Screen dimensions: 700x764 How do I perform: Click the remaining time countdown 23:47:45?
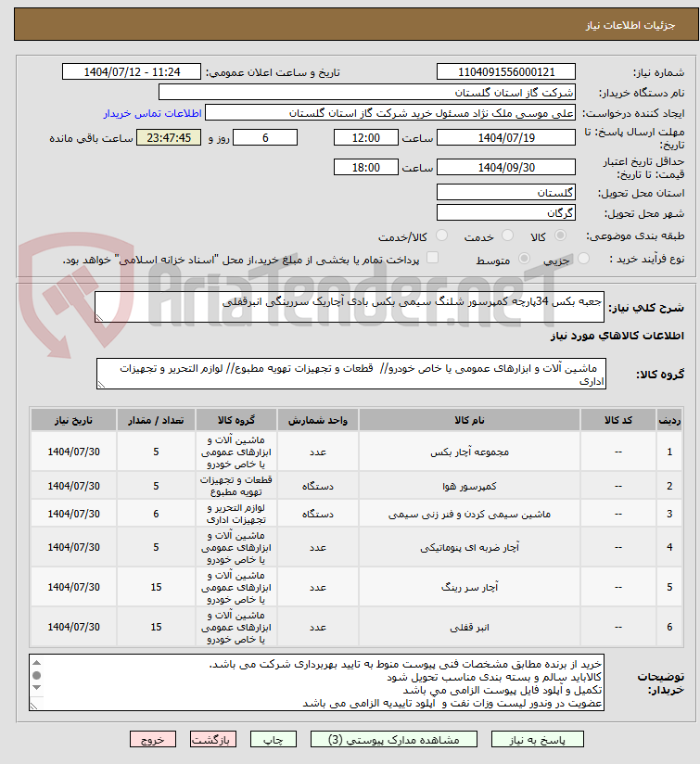tap(169, 138)
